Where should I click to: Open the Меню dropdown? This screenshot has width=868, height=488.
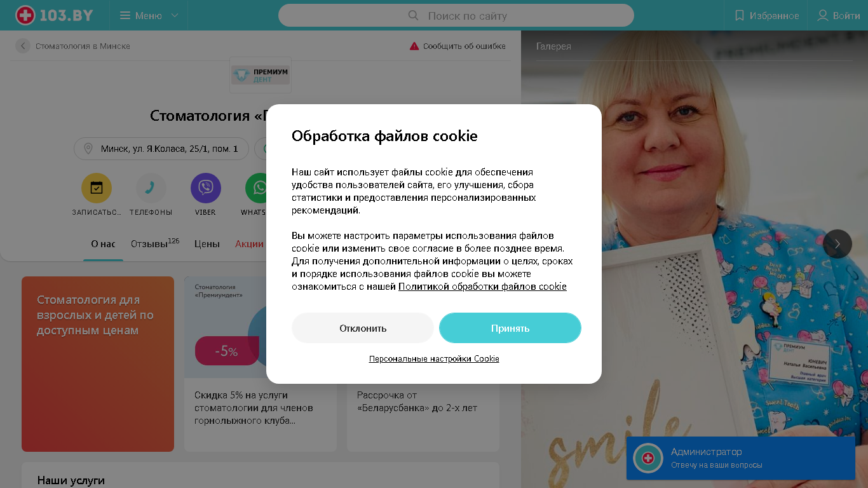149,15
